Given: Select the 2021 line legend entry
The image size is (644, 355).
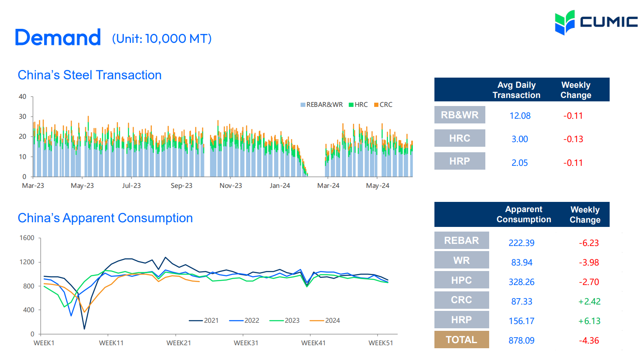Looking at the screenshot, I should pos(204,321).
